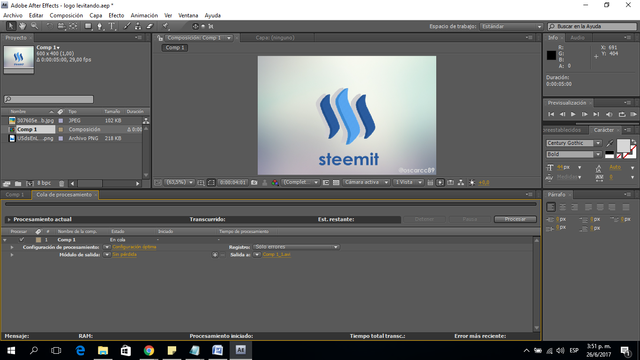
Task: Select the Brush tool
Action: (x=127, y=26)
